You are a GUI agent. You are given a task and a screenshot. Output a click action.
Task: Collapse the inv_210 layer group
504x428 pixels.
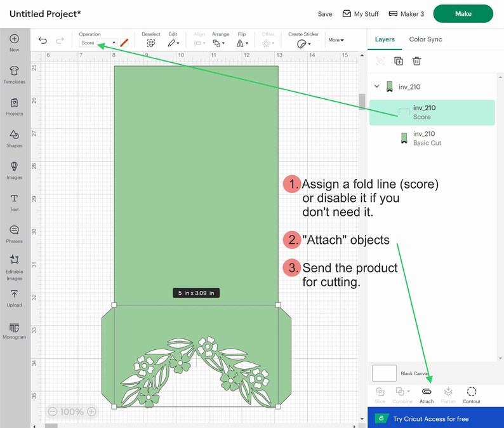pos(376,86)
